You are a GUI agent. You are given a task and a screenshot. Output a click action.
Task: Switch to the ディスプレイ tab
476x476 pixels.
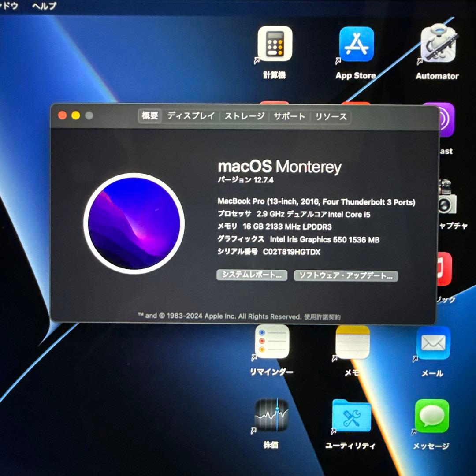tap(191, 116)
